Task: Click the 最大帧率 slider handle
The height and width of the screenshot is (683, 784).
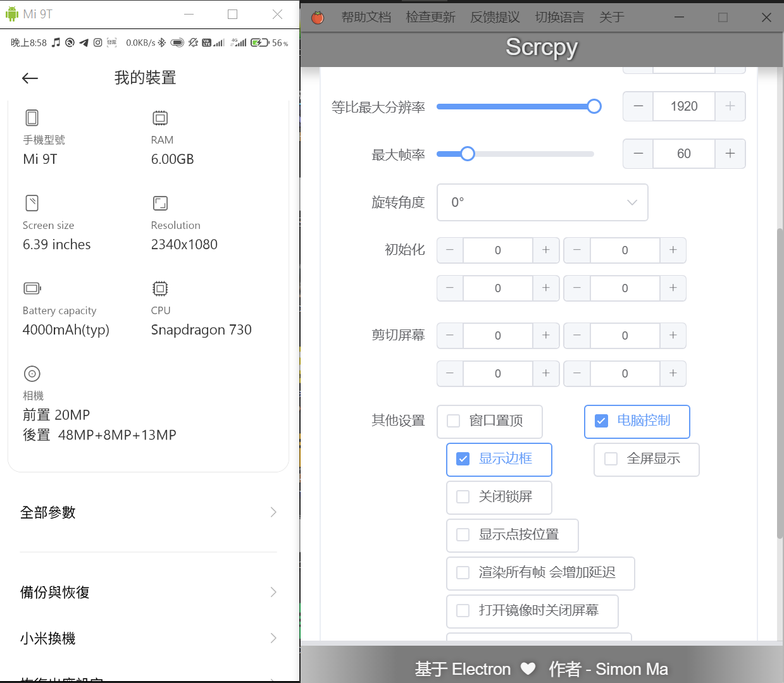Action: [468, 154]
